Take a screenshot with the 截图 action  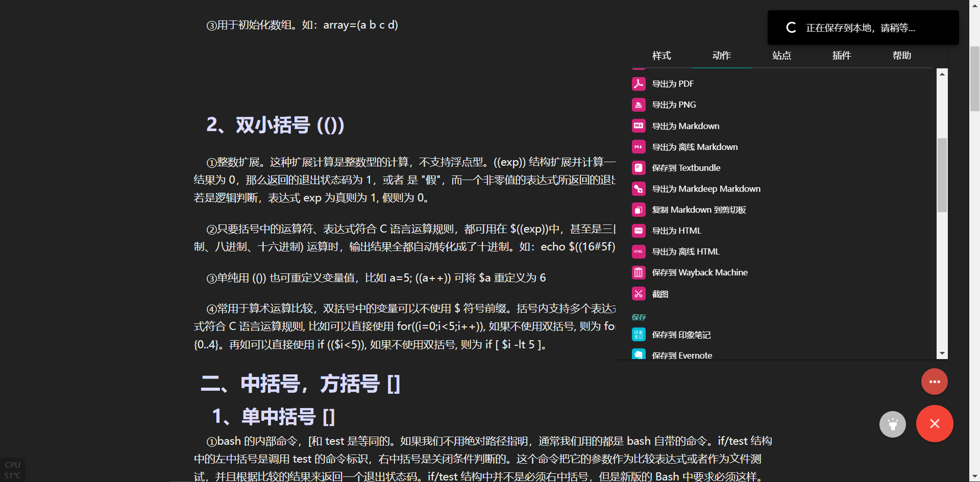[x=659, y=293]
